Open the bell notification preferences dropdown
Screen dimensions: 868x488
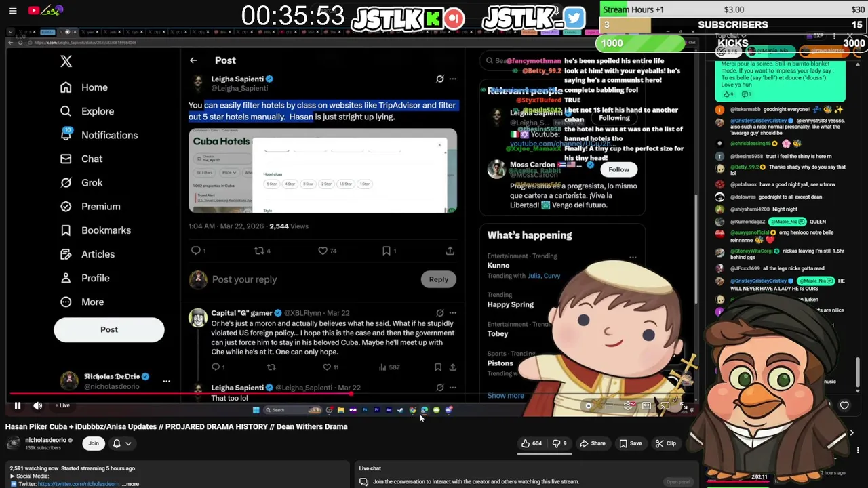click(x=122, y=443)
